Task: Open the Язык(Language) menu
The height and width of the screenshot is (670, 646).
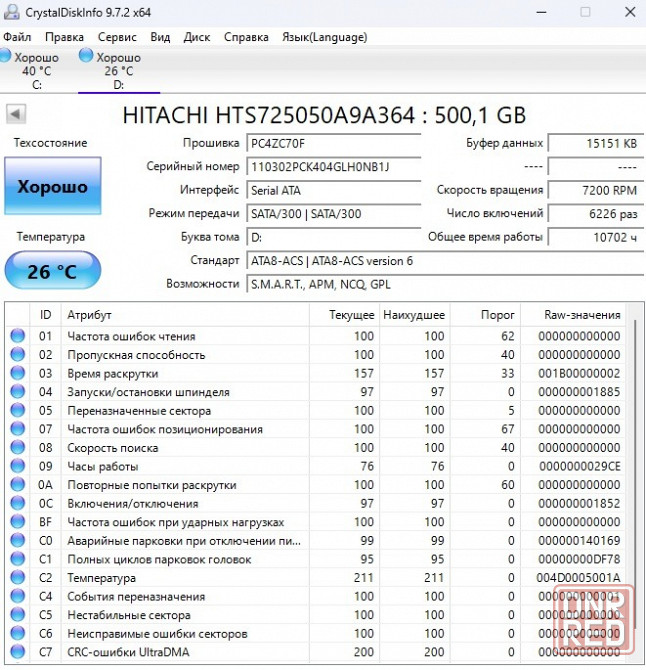Action: pos(325,37)
